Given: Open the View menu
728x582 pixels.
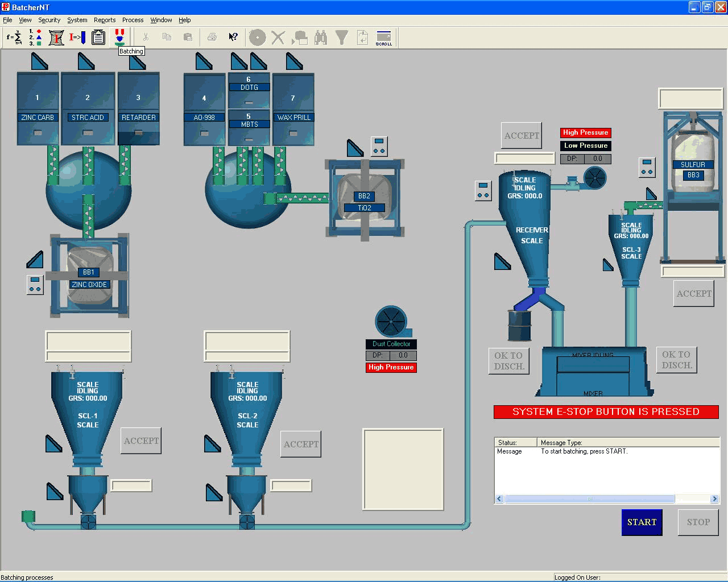Looking at the screenshot, I should pyautogui.click(x=25, y=20).
